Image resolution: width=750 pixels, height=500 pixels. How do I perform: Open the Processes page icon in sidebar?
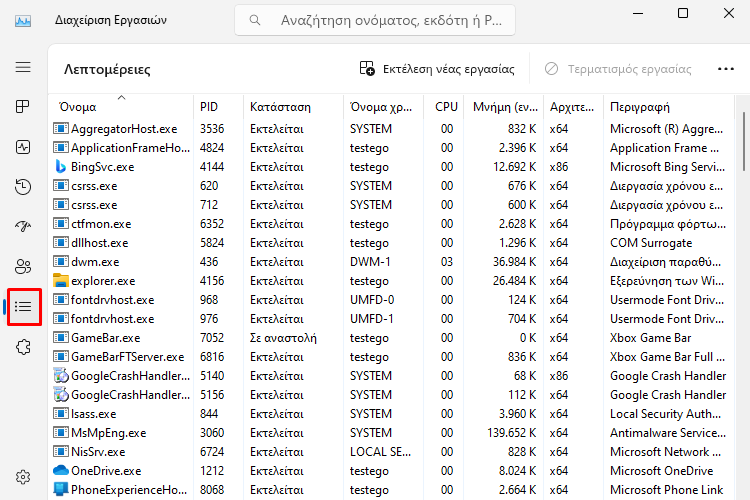(23, 106)
